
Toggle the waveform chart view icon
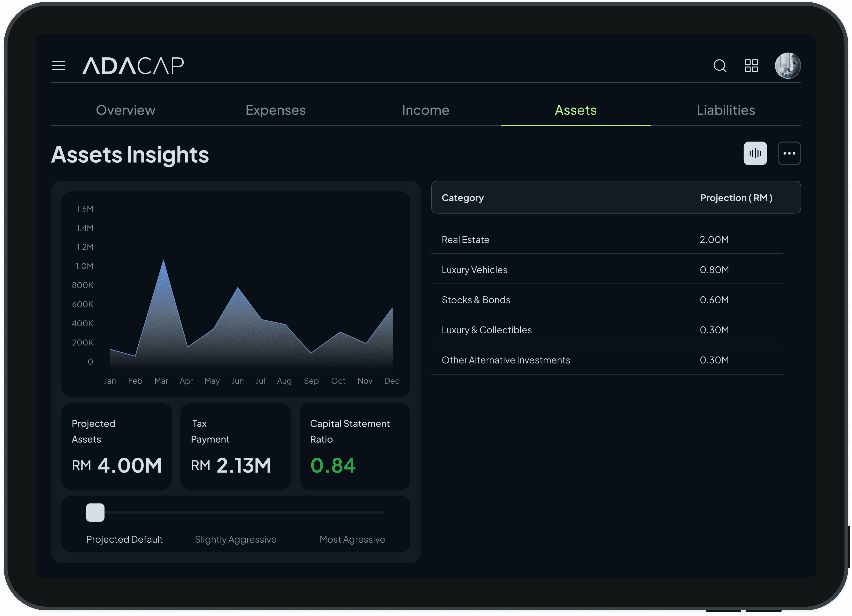click(x=755, y=153)
